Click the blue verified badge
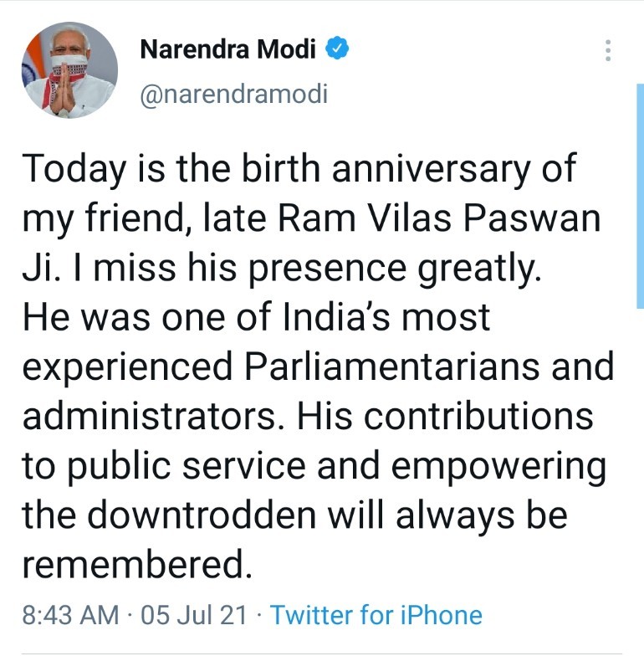 click(x=337, y=50)
